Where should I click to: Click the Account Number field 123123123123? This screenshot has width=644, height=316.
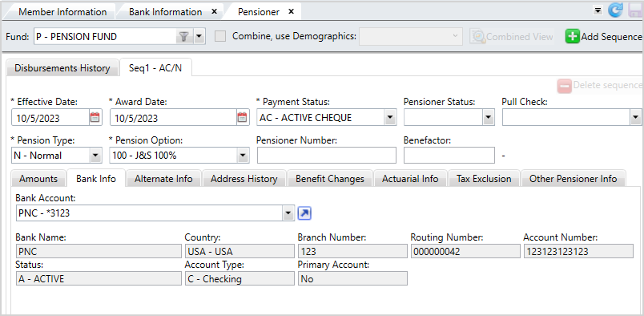tap(578, 251)
